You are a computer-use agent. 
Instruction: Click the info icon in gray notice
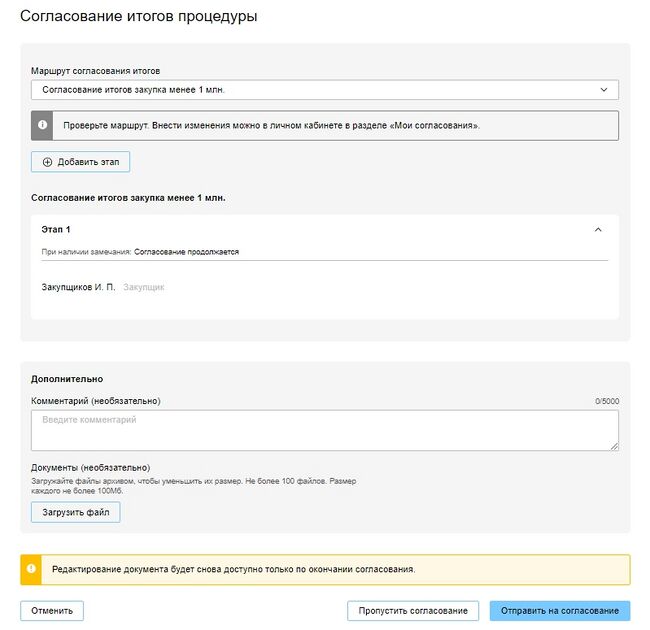pos(42,125)
